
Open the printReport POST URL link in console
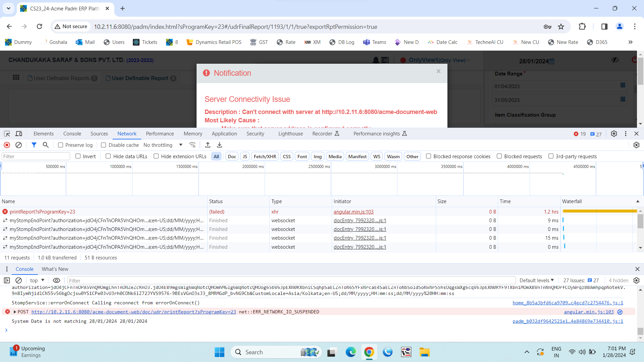(x=134, y=312)
